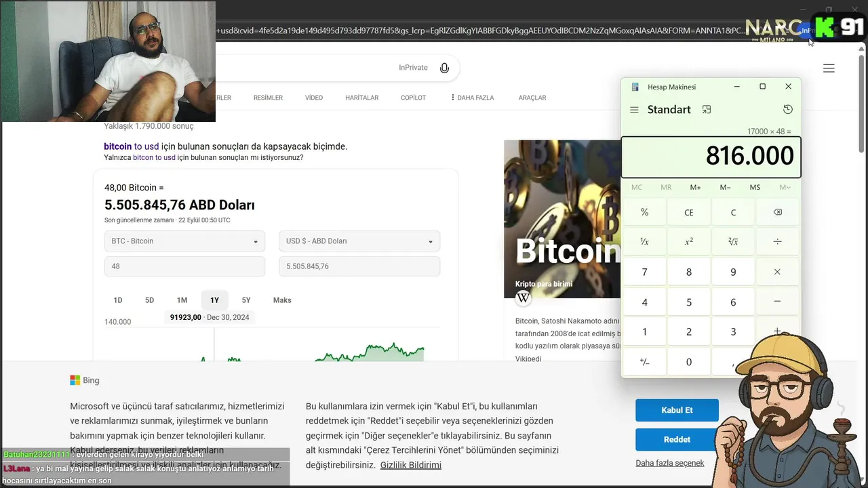The height and width of the screenshot is (488, 868).
Task: Select the 5D chart range
Action: tap(150, 300)
